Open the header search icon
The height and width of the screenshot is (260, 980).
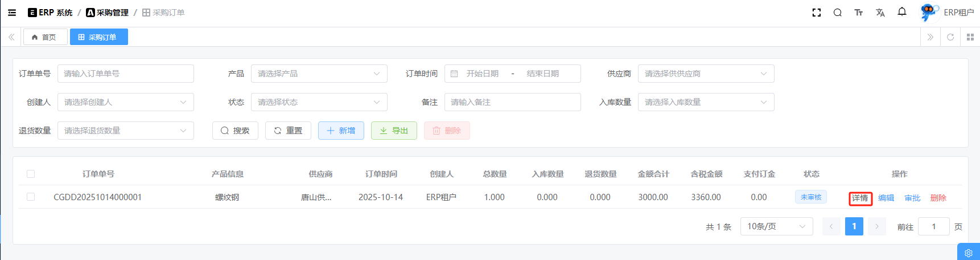[837, 13]
